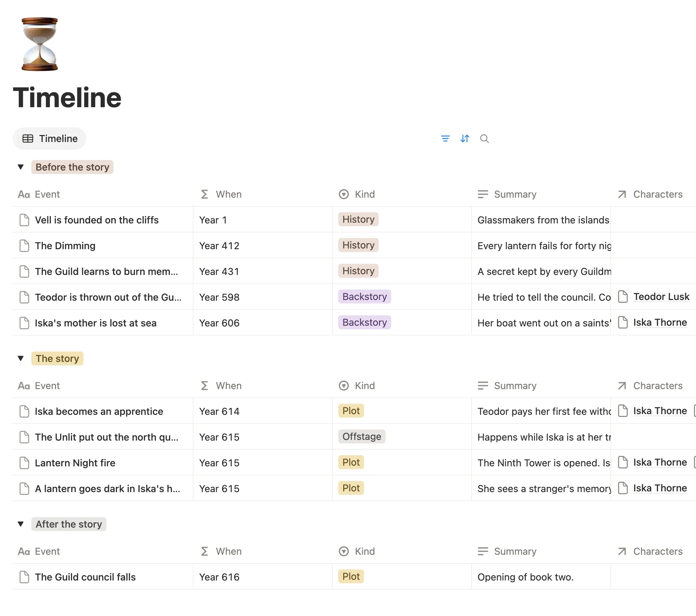This screenshot has width=696, height=616.
Task: Click the search magnifier icon
Action: coord(484,139)
